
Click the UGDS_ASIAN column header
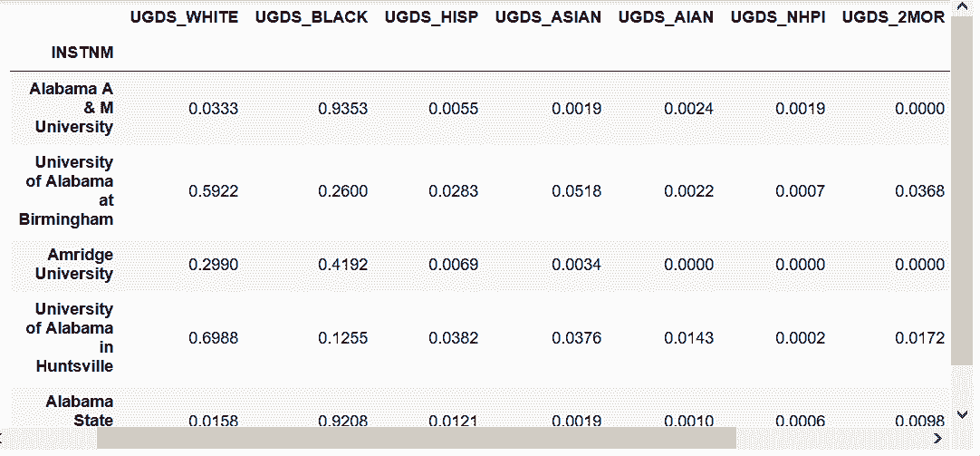point(548,17)
